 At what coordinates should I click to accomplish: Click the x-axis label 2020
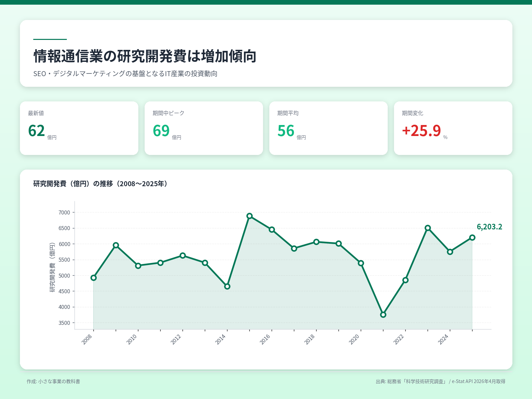354,339
